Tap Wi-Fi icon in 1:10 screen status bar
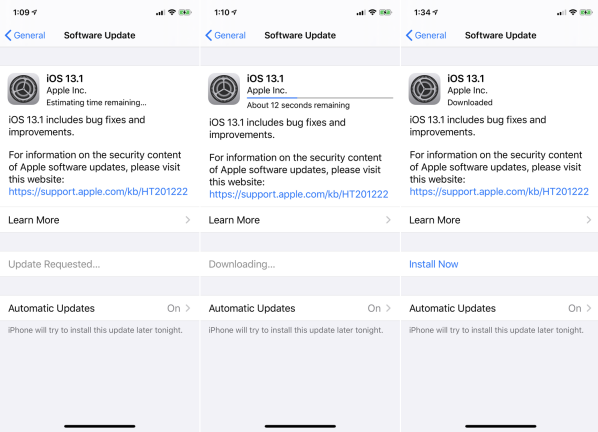Image resolution: width=598 pixels, height=432 pixels. [372, 12]
